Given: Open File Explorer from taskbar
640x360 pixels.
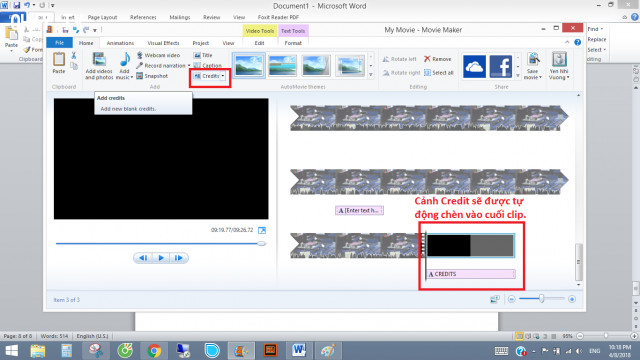Looking at the screenshot, I should click(x=38, y=351).
